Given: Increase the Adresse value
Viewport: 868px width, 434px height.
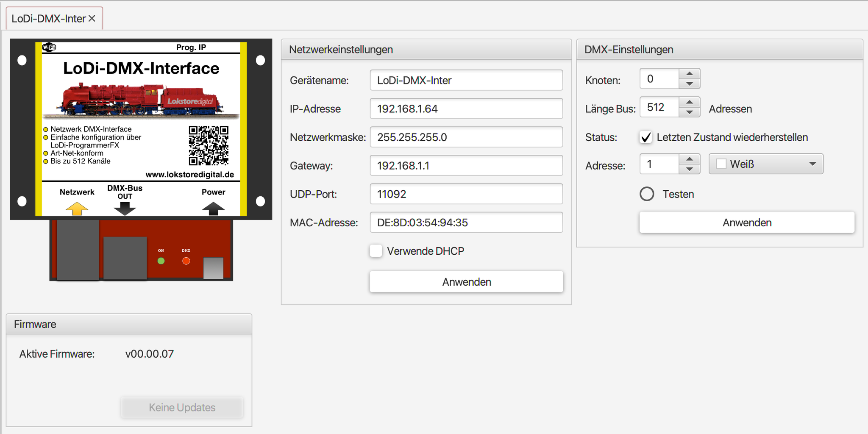Looking at the screenshot, I should coord(690,159).
